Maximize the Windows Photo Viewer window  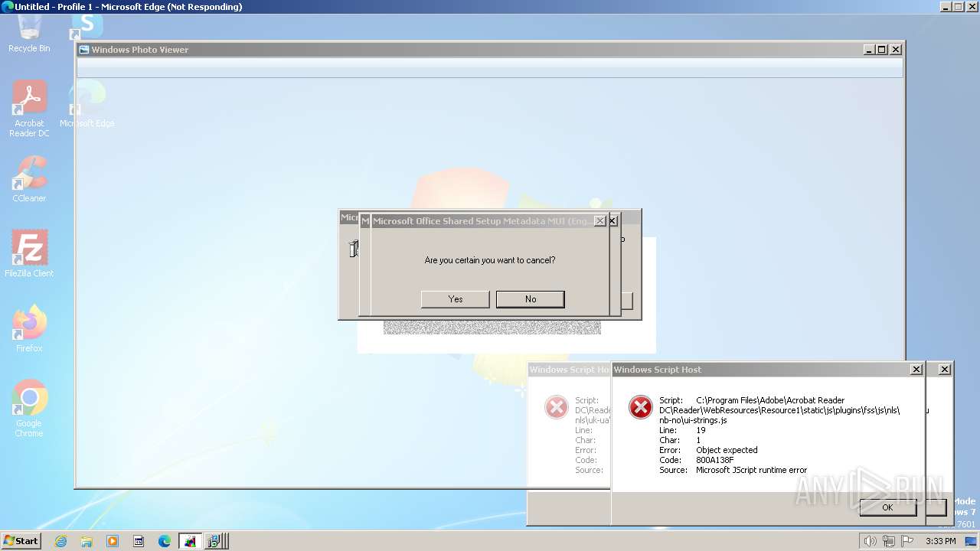(x=882, y=50)
